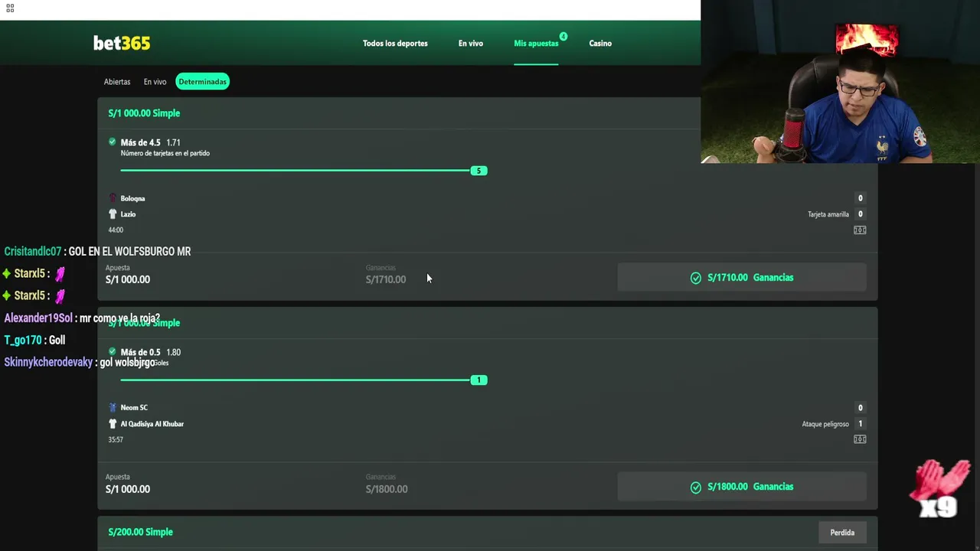
Task: Click Al Qadisiya Al Khubar's score of 1
Action: [x=861, y=424]
